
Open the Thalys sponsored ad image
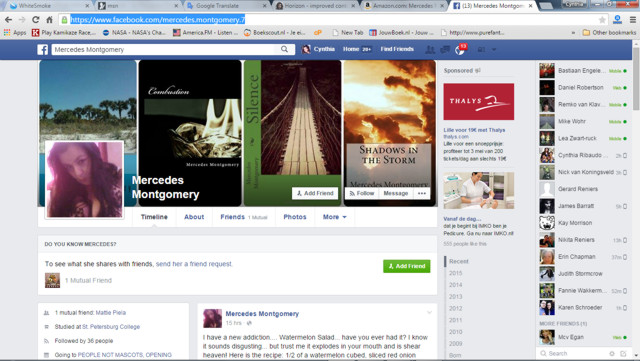click(x=479, y=102)
